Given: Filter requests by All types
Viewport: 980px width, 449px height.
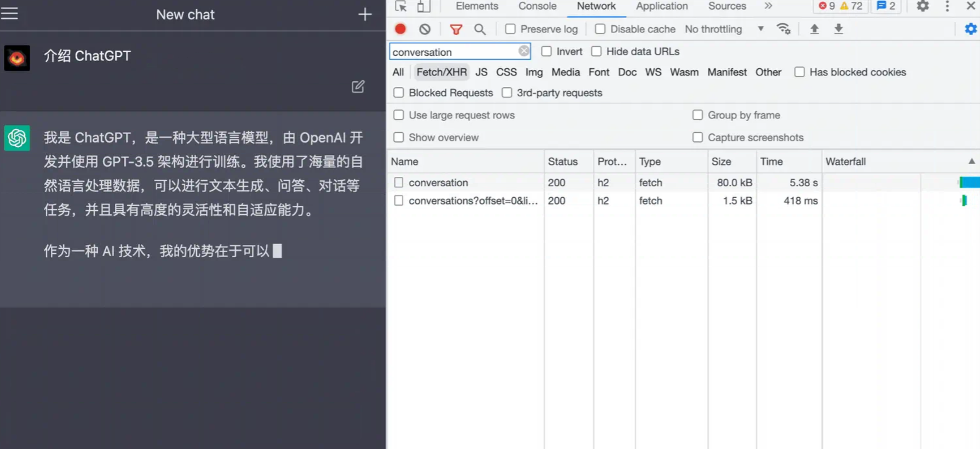Looking at the screenshot, I should 398,72.
